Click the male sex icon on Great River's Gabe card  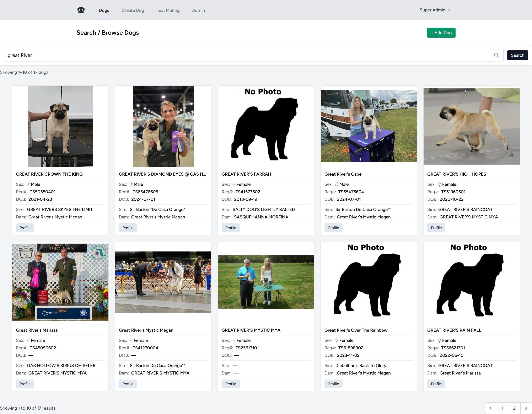(x=337, y=184)
